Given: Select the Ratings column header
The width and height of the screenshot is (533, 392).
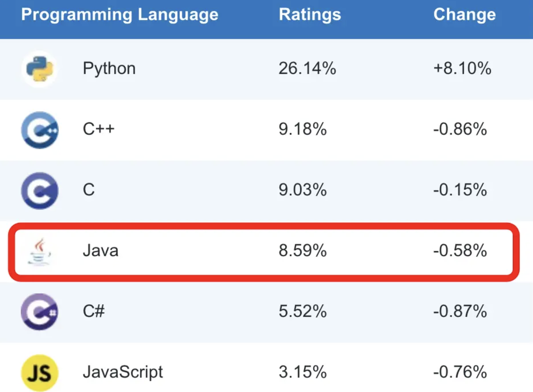Looking at the screenshot, I should 310,15.
